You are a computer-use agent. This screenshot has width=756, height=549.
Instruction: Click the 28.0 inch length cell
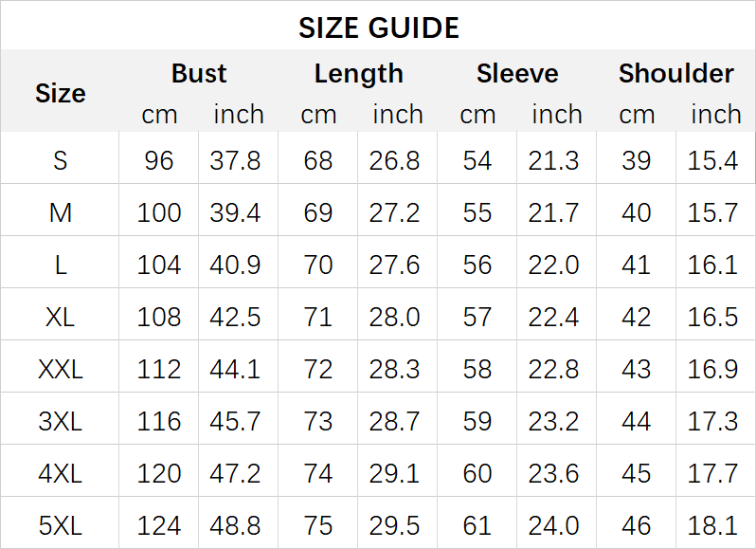(394, 317)
